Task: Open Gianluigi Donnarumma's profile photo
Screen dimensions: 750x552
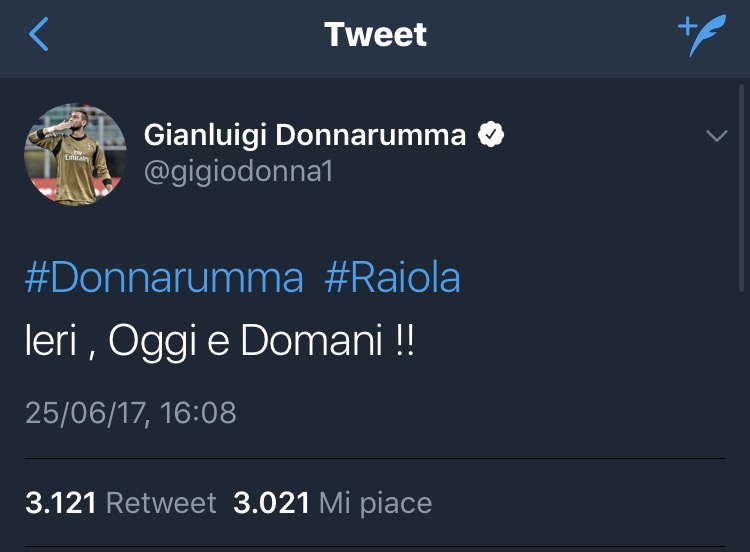Action: pos(75,154)
